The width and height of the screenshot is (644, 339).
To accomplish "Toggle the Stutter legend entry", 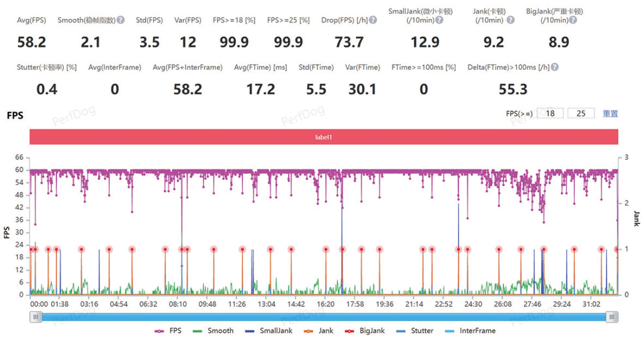I will click(417, 331).
